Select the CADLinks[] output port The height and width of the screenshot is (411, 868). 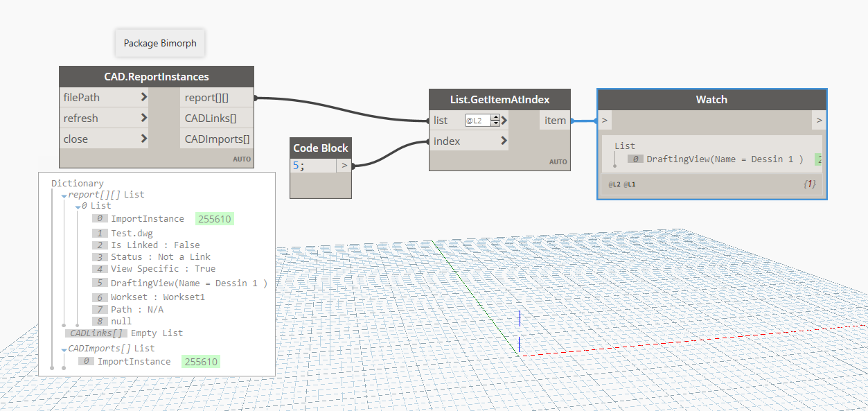(x=216, y=119)
